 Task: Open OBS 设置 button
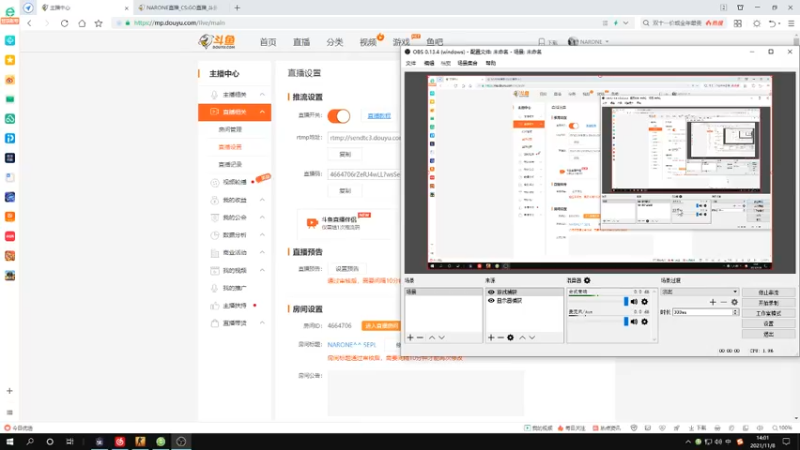click(768, 323)
